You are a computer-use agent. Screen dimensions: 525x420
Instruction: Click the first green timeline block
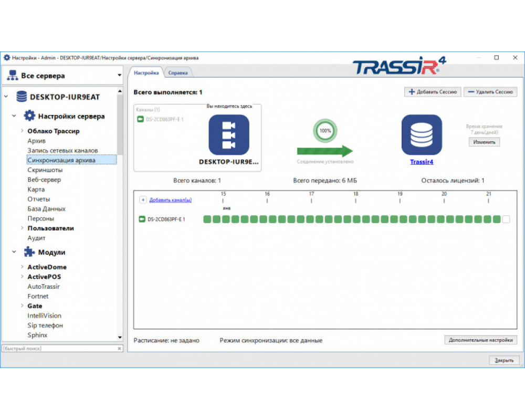[207, 219]
